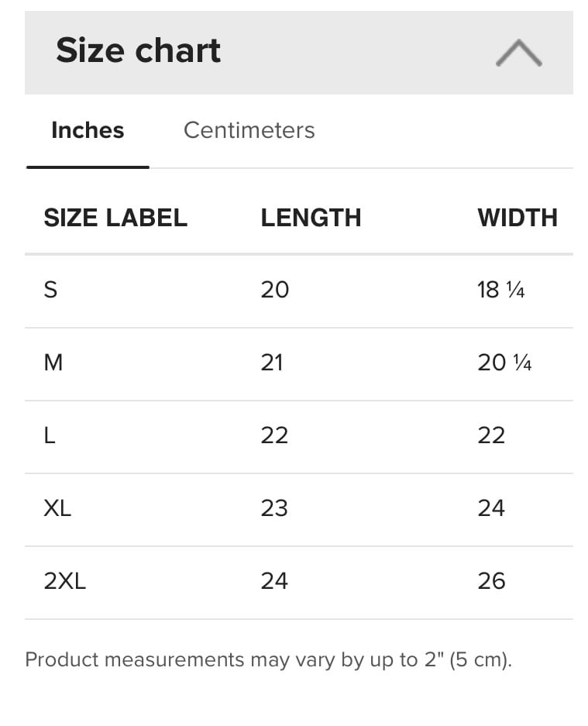Select the XL size row label

pyautogui.click(x=57, y=508)
